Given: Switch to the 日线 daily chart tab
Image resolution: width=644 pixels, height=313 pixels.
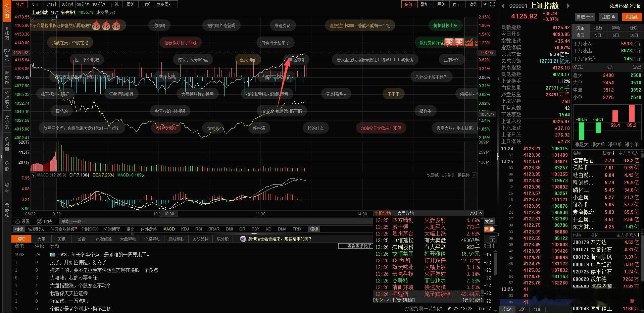Looking at the screenshot, I should [114, 4].
